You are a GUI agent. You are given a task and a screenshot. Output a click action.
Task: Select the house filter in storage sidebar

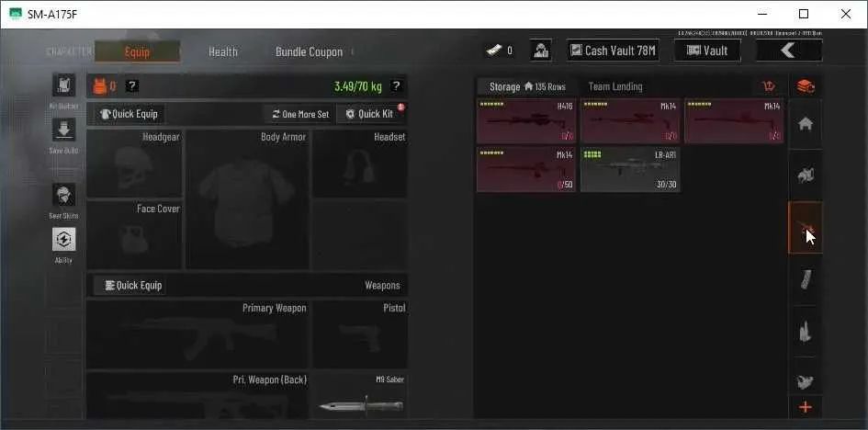pyautogui.click(x=806, y=124)
